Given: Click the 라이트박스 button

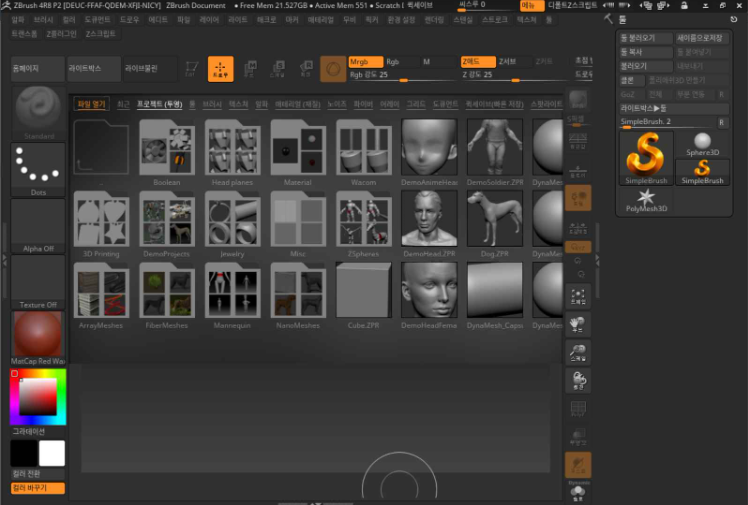Looking at the screenshot, I should coord(93,69).
